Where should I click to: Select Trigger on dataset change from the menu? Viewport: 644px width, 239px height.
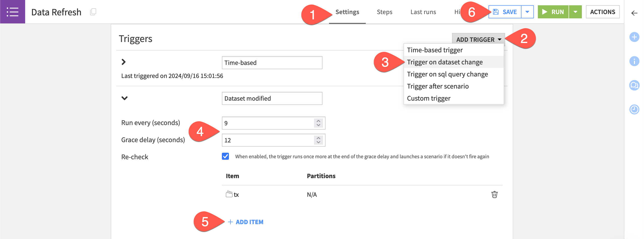click(x=445, y=62)
